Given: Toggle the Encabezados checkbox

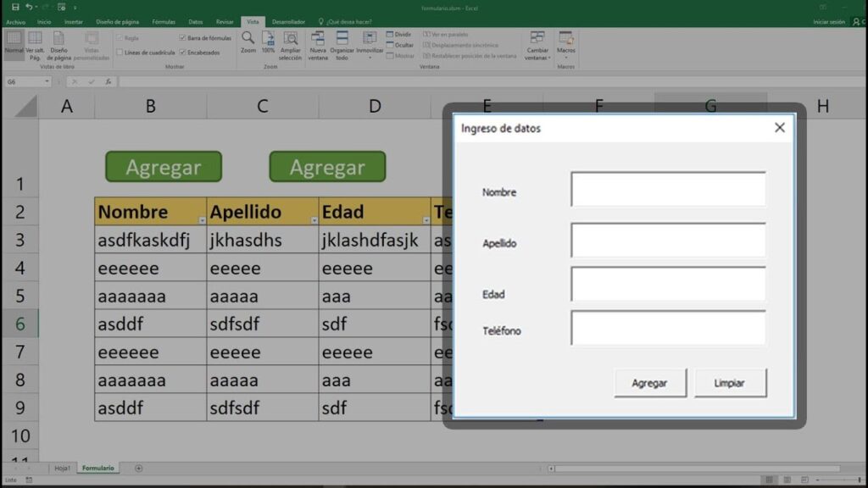Looking at the screenshot, I should tap(181, 51).
